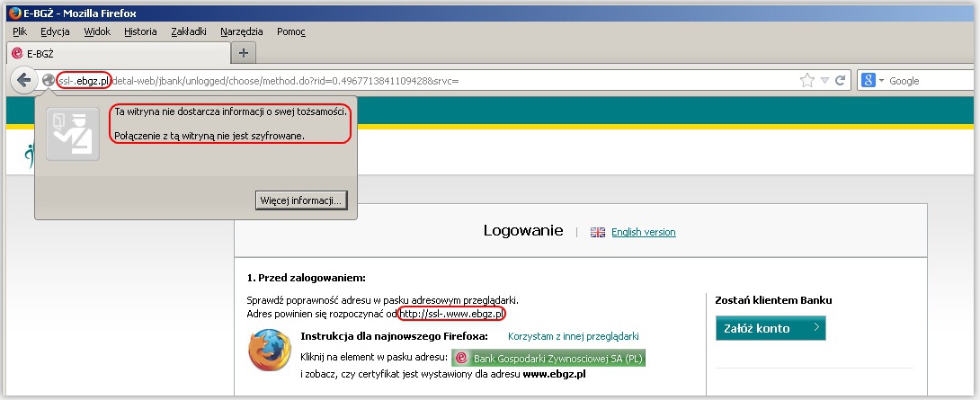Open the Google search engine selector

[x=872, y=81]
